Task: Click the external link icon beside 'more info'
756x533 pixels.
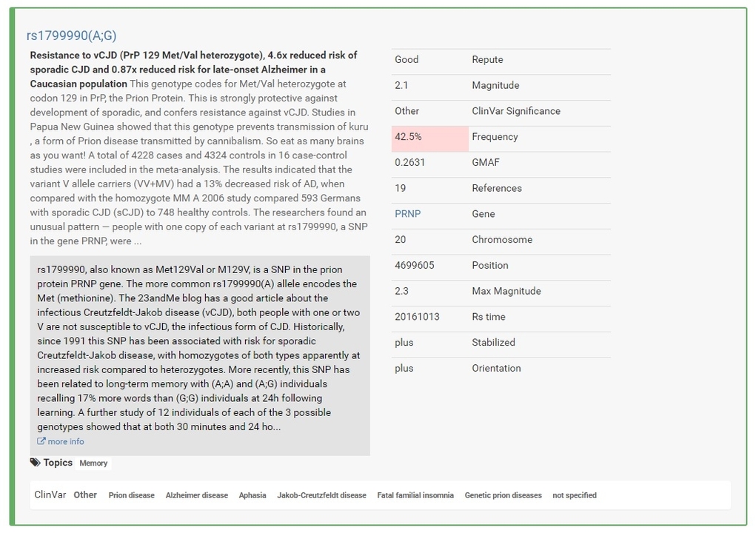Action: [x=41, y=441]
